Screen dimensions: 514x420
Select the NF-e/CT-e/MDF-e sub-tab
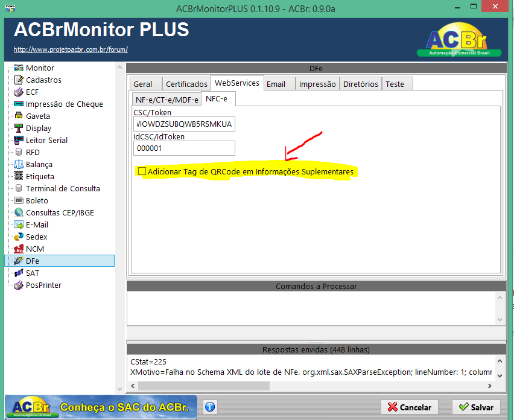[167, 100]
